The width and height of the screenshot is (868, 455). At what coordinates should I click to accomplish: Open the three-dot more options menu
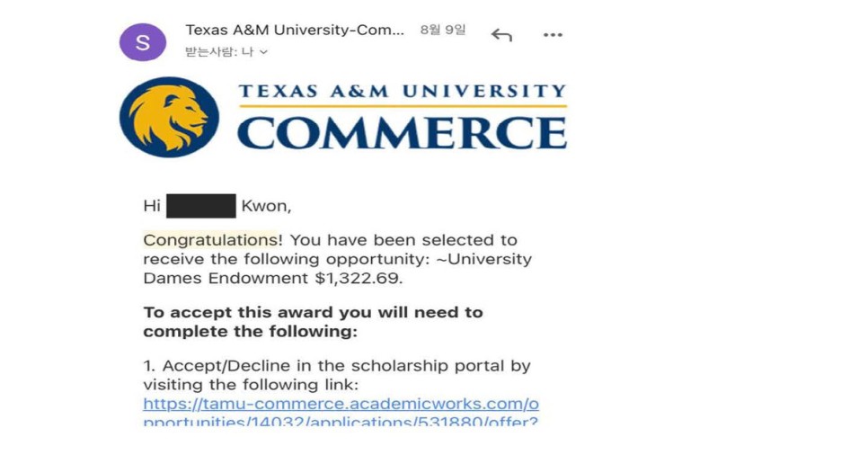(553, 35)
